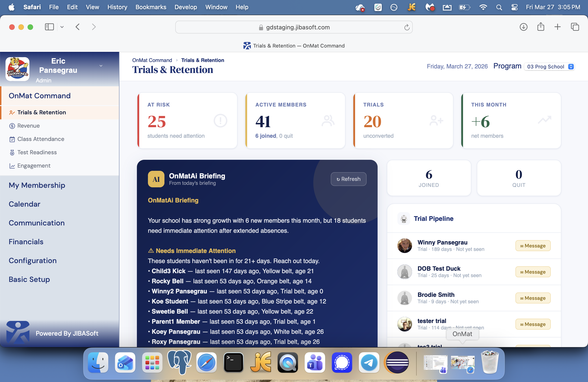This screenshot has height=382, width=588.
Task: Click the Test Readiness medal icon
Action: 12,153
